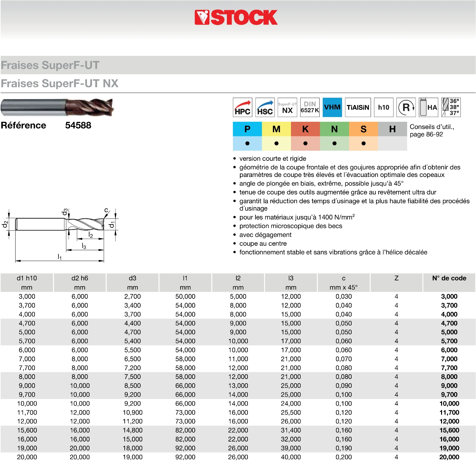Click the 'protection microscopique des becs' bullet
The height and width of the screenshot is (464, 476).
pyautogui.click(x=291, y=226)
